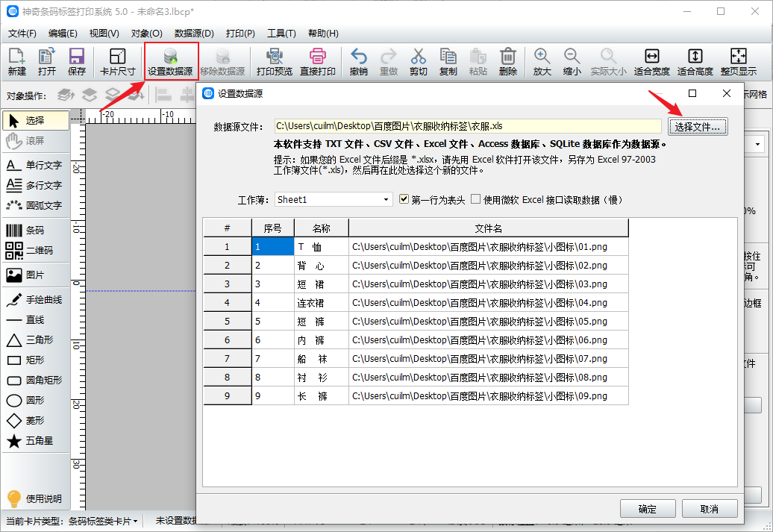Image resolution: width=773 pixels, height=532 pixels.
Task: Click the 选择文件... button
Action: 697,127
